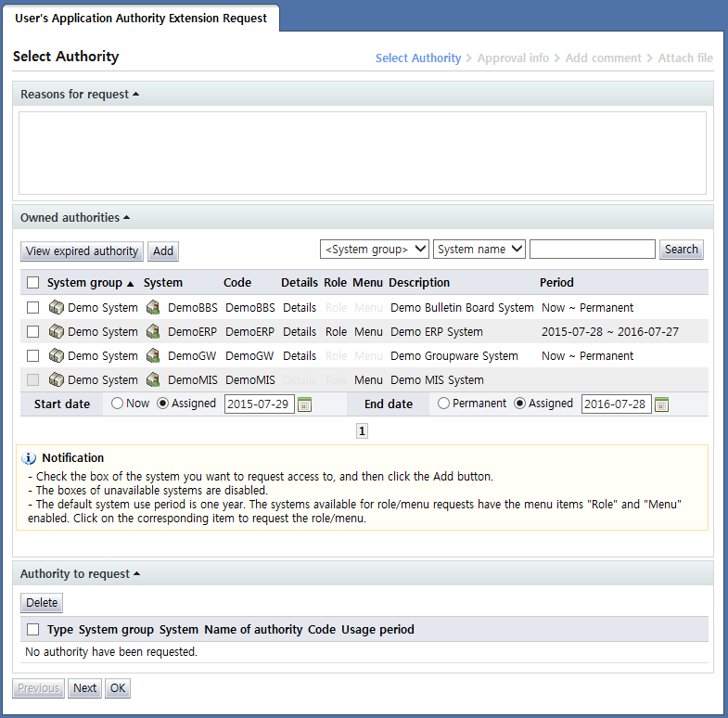The width and height of the screenshot is (728, 718).
Task: Select the Now start date radio button
Action: (x=117, y=404)
